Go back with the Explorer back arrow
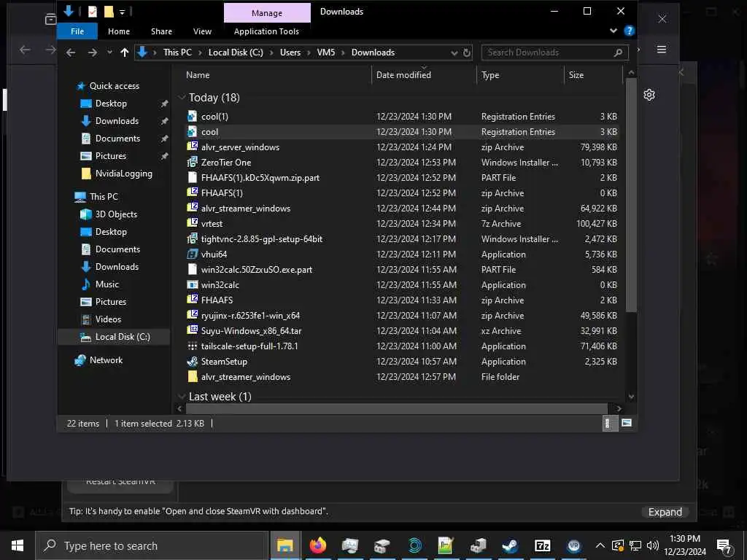The height and width of the screenshot is (560, 747). pos(71,52)
